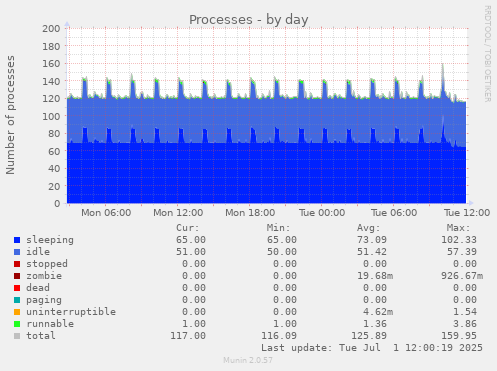
Task: Select the 'idle' legend label
Action: point(38,252)
